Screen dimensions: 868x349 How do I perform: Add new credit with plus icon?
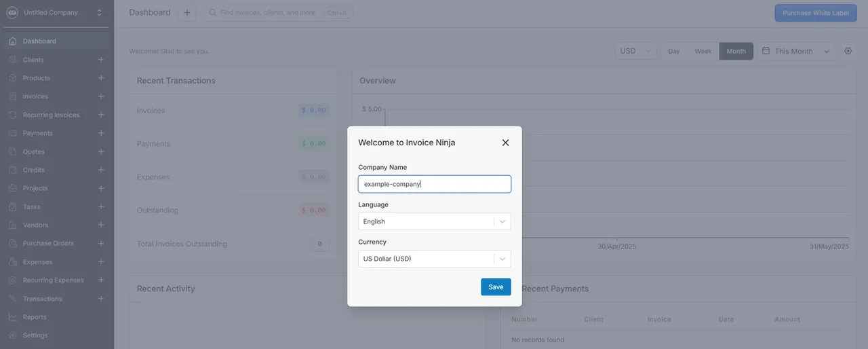click(101, 170)
